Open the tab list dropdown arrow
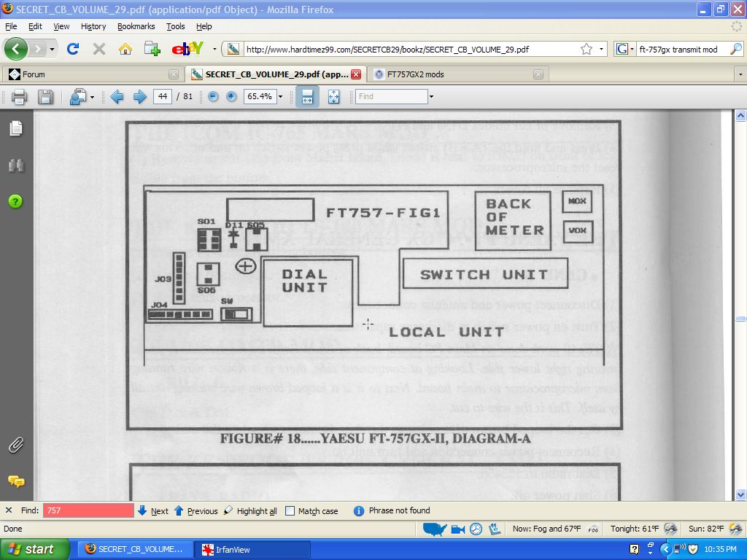Screen dimensions: 747x560 (x=740, y=74)
